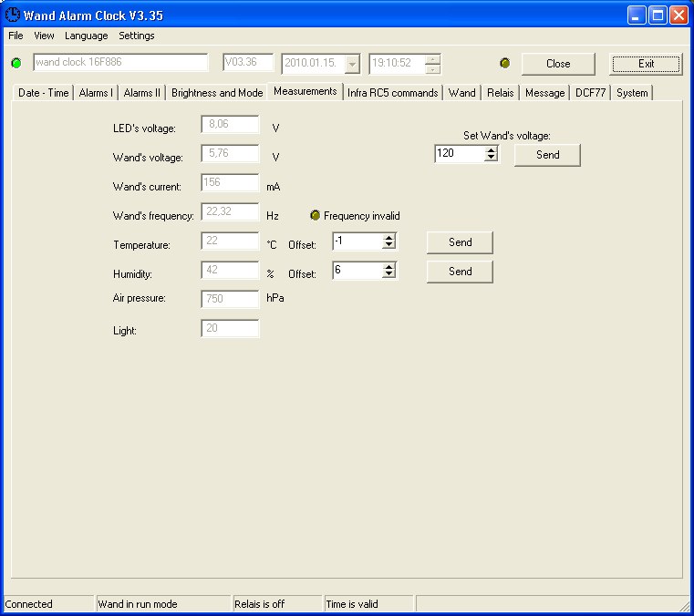Click the Close connection button
This screenshot has width=694, height=616.
point(558,64)
